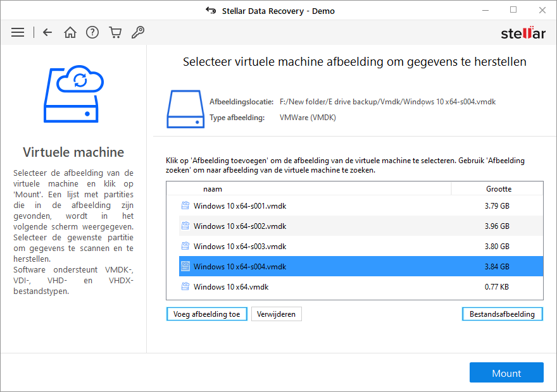Click the 3.96 GB size cell
The width and height of the screenshot is (557, 392).
[x=497, y=226]
